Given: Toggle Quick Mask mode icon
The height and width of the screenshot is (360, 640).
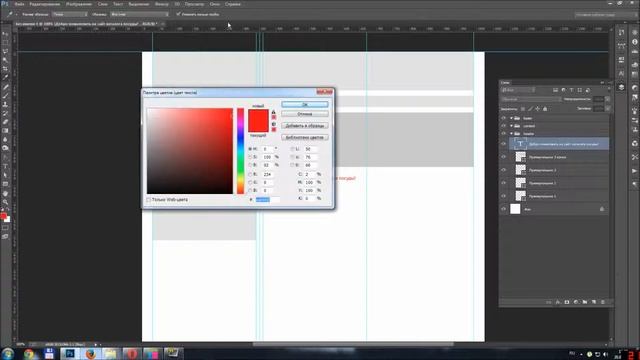Looking at the screenshot, I should click(x=5, y=228).
